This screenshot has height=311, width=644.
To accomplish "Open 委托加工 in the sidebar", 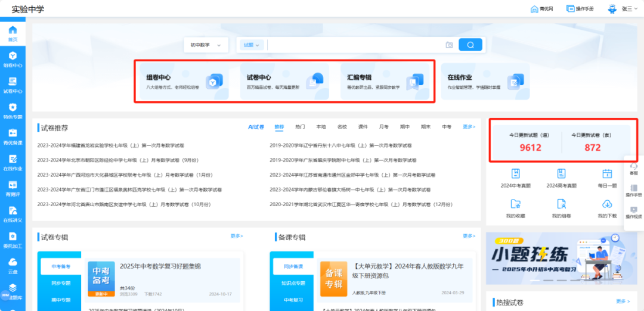I will pos(13,241).
